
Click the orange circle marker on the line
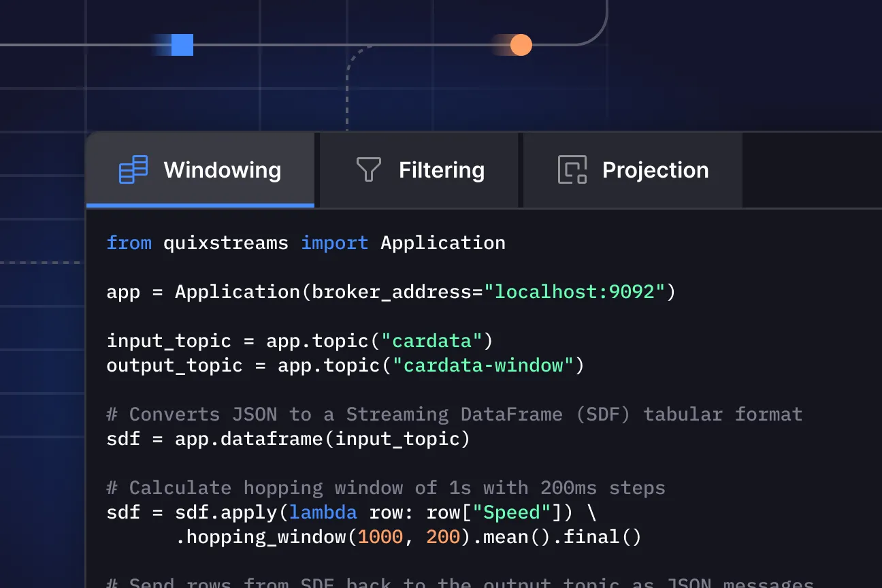coord(521,44)
